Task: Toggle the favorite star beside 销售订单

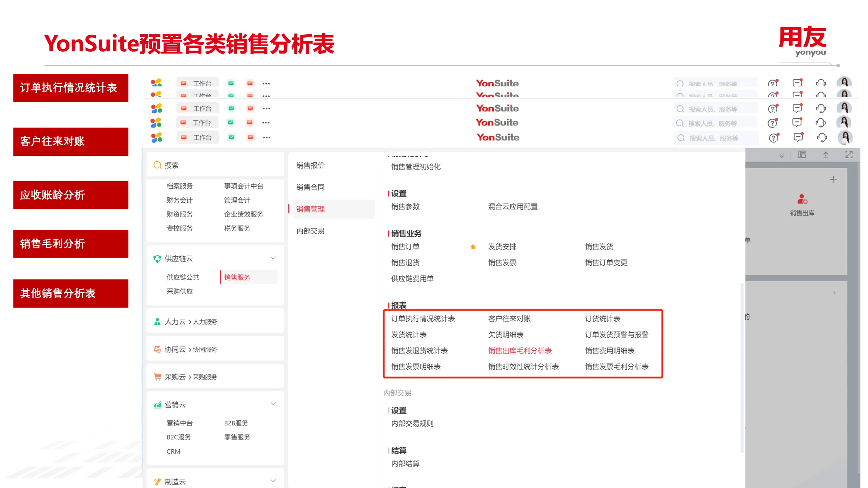Action: tap(473, 247)
